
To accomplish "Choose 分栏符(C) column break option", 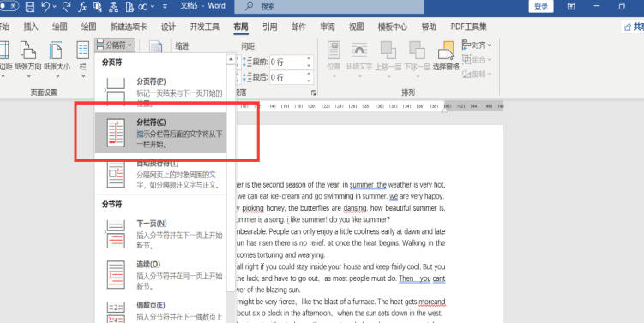I will point(161,133).
